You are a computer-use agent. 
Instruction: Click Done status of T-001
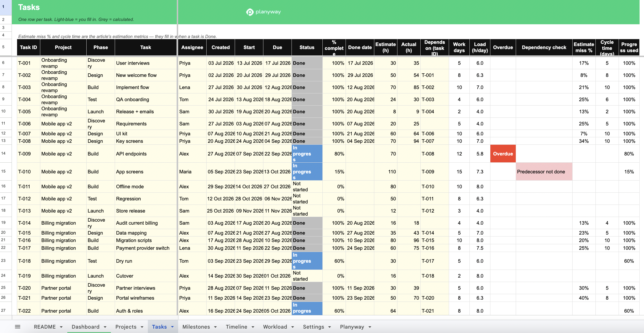pyautogui.click(x=307, y=63)
